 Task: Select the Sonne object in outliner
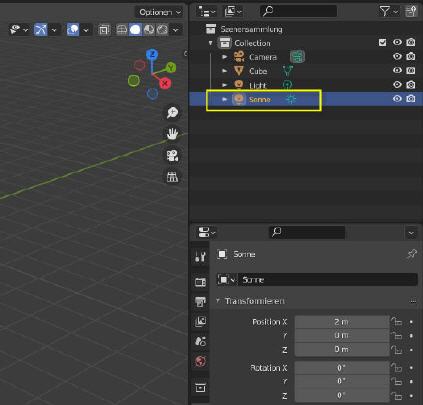tap(260, 99)
